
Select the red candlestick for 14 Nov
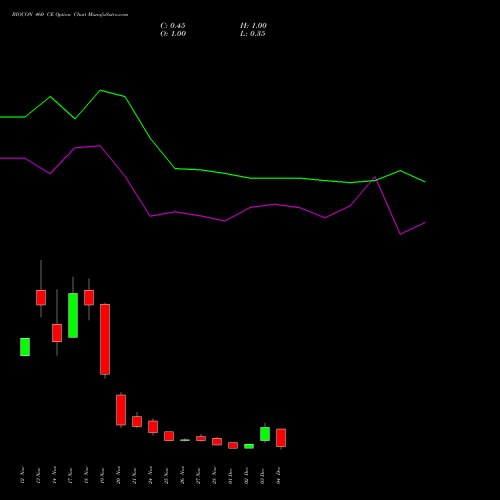(57, 333)
